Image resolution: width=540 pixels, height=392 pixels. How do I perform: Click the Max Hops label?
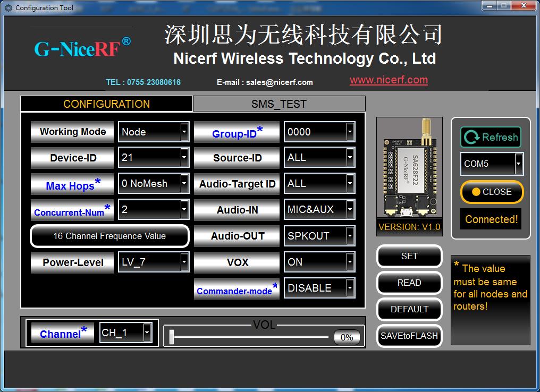[x=72, y=184]
